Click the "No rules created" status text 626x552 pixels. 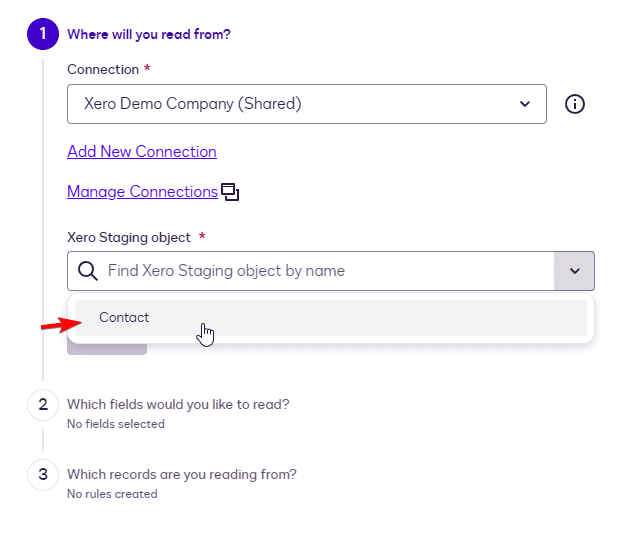point(112,494)
